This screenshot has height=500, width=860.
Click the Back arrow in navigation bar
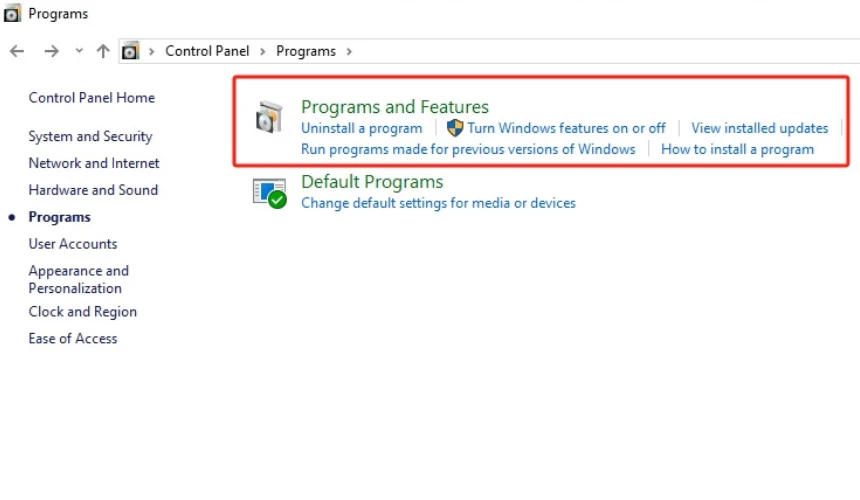[x=17, y=51]
